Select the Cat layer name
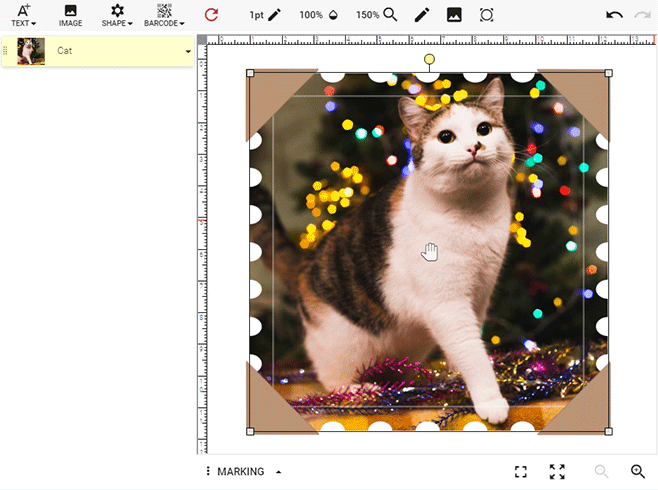This screenshot has width=658, height=490. click(65, 51)
